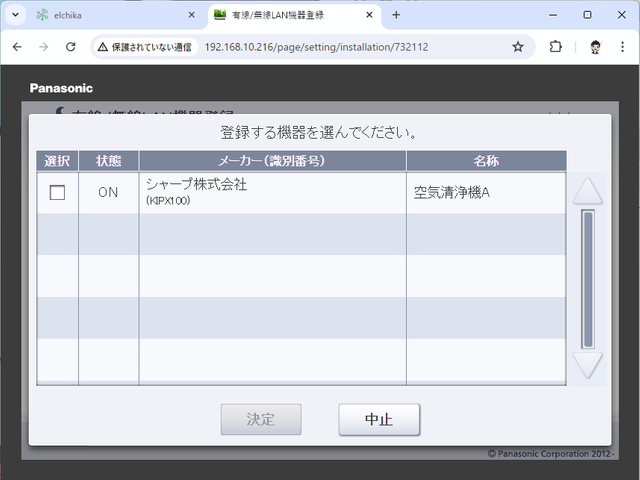Bookmark this page with the star
Image resolution: width=640 pixels, height=480 pixels.
point(518,47)
